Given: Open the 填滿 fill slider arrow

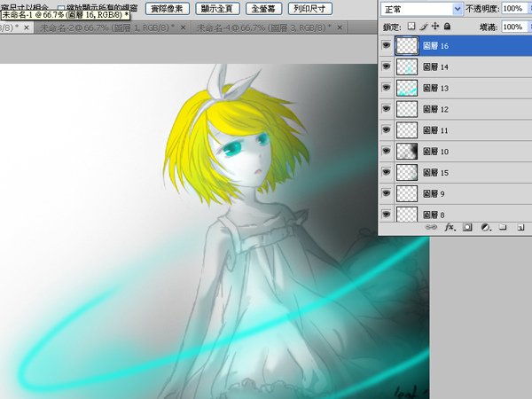Looking at the screenshot, I should pyautogui.click(x=529, y=27).
